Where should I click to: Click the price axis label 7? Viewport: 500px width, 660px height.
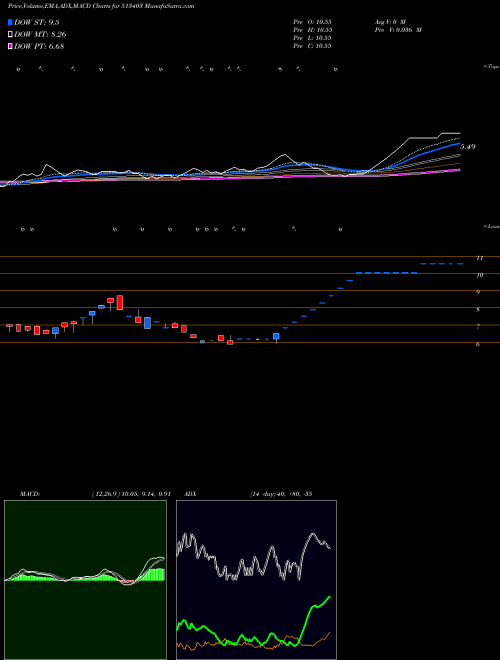click(x=478, y=327)
